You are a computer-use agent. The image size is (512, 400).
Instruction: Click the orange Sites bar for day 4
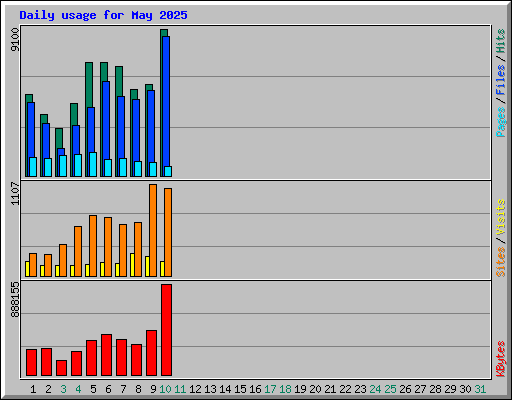[x=78, y=251]
